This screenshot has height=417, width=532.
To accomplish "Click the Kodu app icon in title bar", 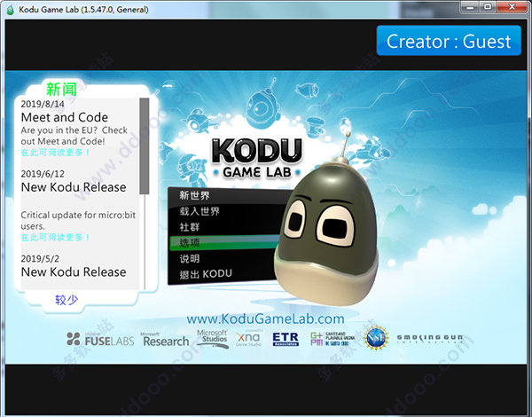I will tap(10, 10).
